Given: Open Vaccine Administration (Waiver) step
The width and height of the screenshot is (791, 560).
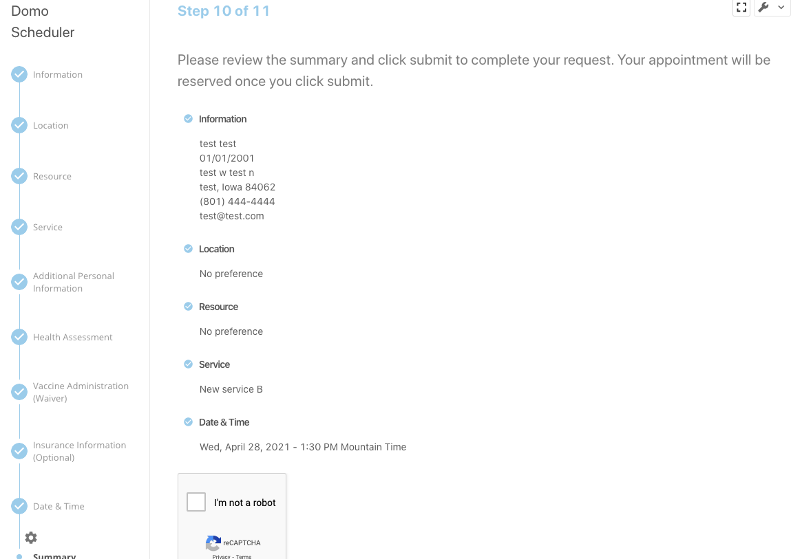Looking at the screenshot, I should point(81,392).
